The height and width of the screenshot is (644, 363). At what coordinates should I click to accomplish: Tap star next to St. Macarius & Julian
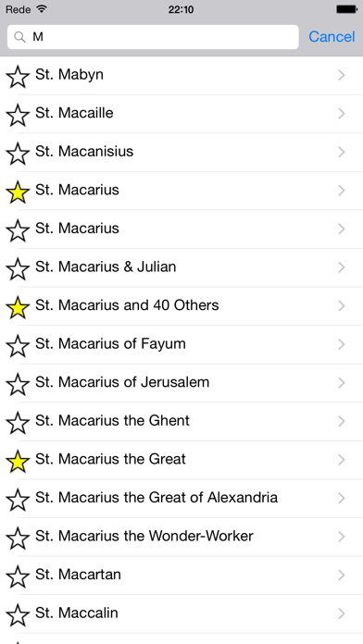point(18,268)
